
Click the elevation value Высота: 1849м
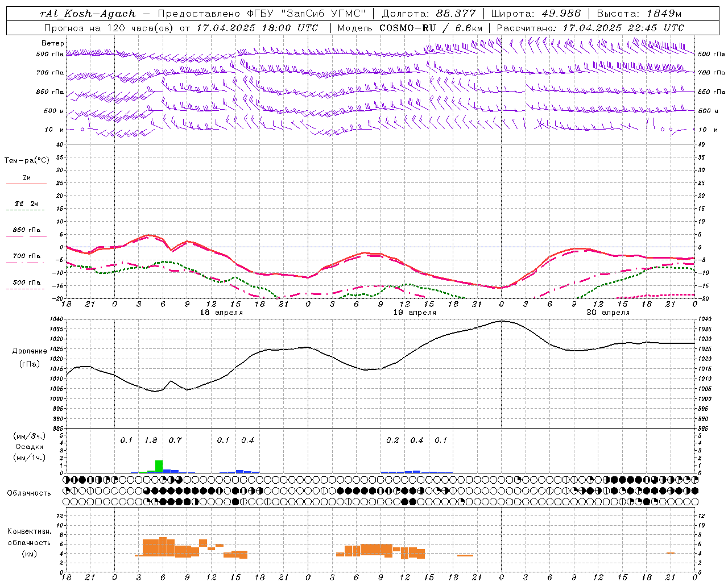coord(639,14)
